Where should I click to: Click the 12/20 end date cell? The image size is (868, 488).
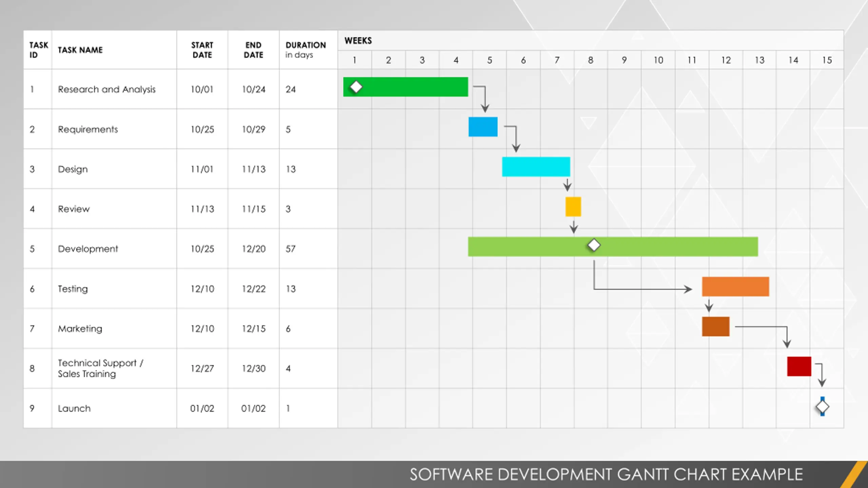[253, 249]
